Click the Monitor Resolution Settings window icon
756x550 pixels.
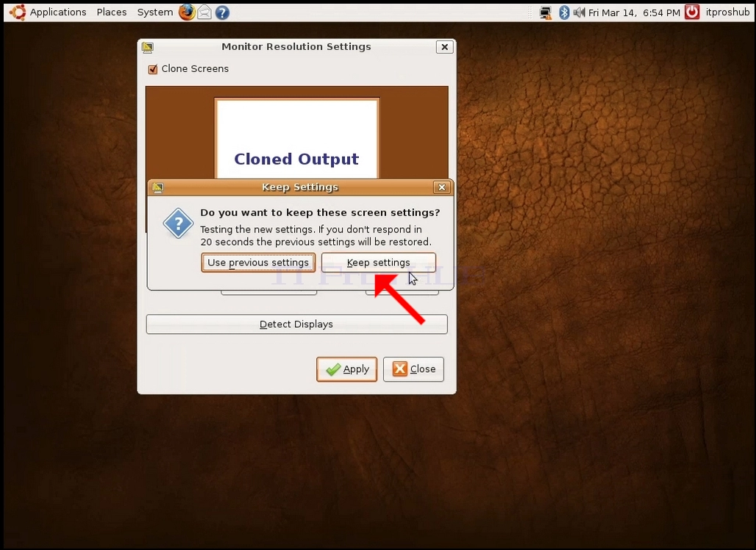point(148,47)
